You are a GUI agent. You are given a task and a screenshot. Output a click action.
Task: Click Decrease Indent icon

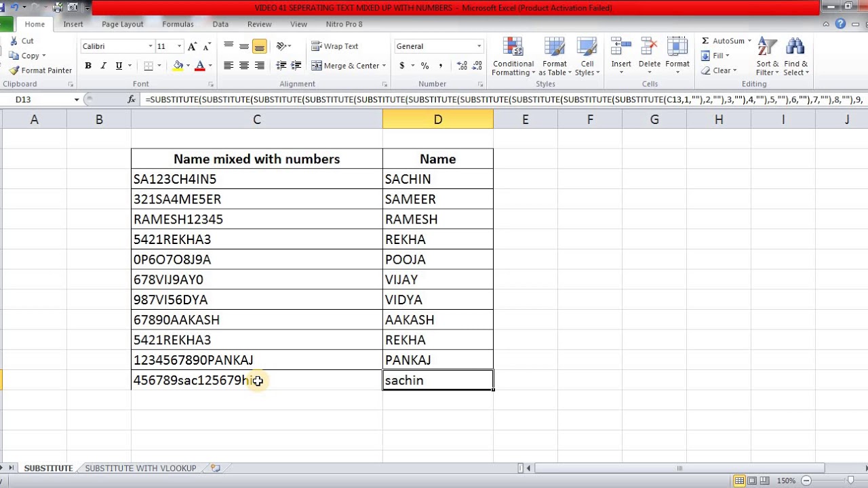pyautogui.click(x=281, y=66)
